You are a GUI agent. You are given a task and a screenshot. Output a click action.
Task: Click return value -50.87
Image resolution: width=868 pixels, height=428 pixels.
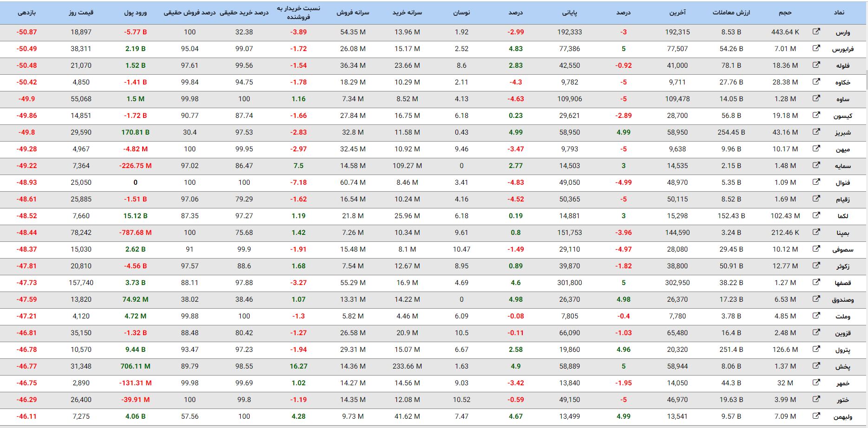26,32
